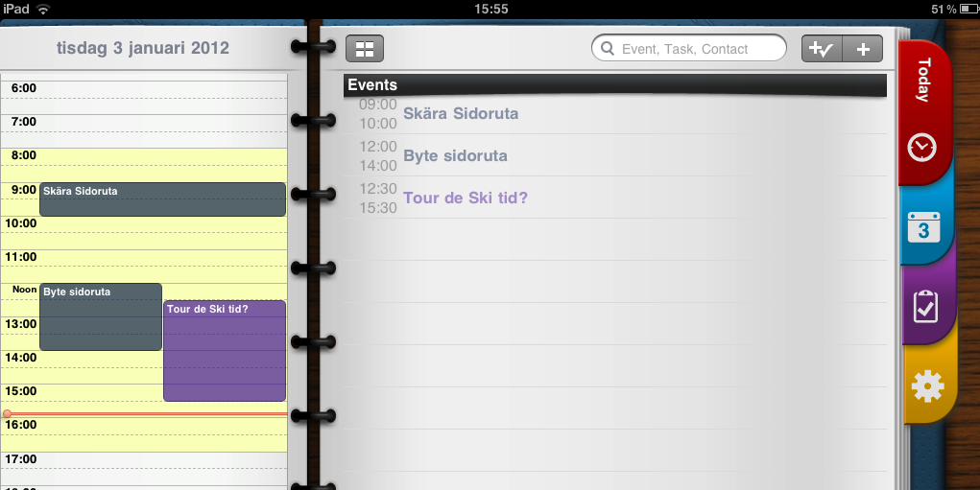Open the grid view icon

tap(365, 49)
